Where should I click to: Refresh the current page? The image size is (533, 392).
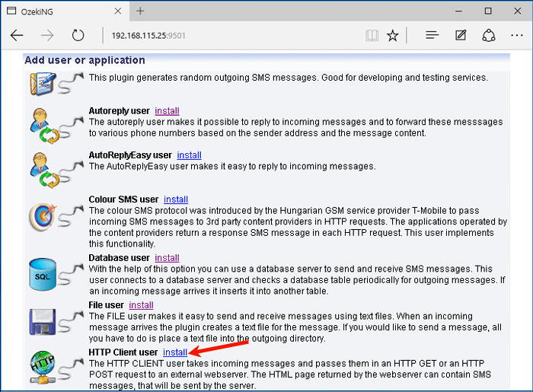tap(78, 35)
